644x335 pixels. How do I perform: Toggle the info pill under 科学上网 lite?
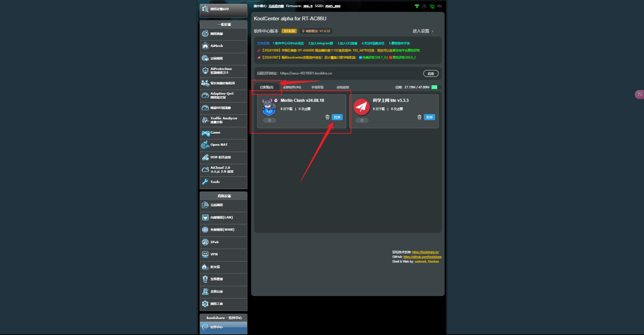pos(362,120)
